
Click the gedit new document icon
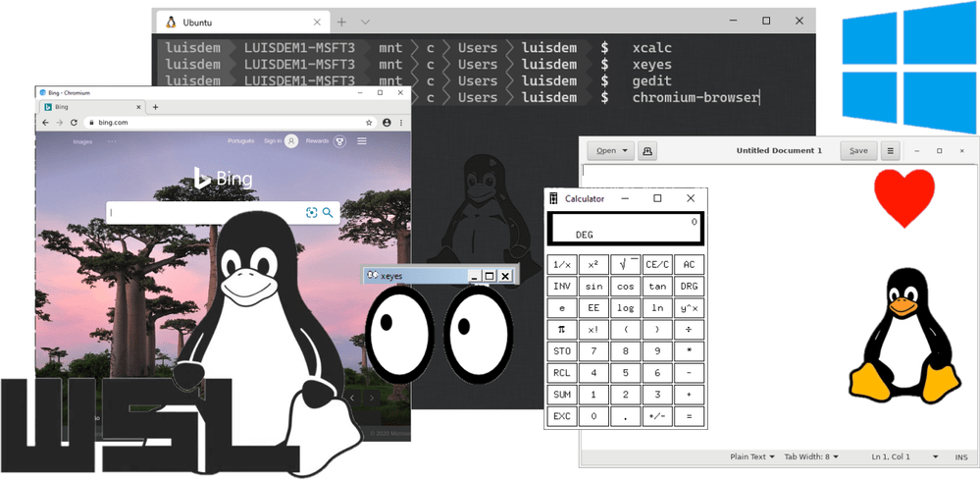tap(646, 151)
